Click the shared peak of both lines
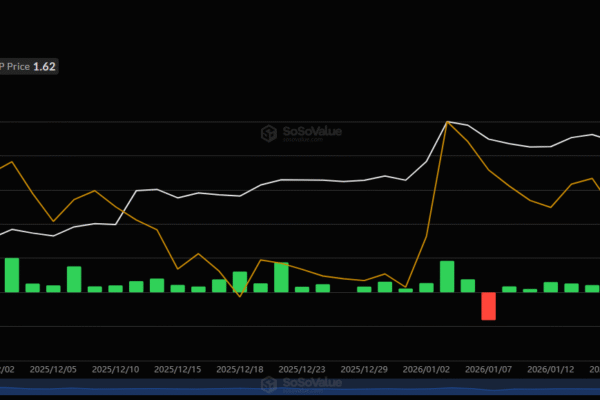This screenshot has height=400, width=600. [447, 122]
